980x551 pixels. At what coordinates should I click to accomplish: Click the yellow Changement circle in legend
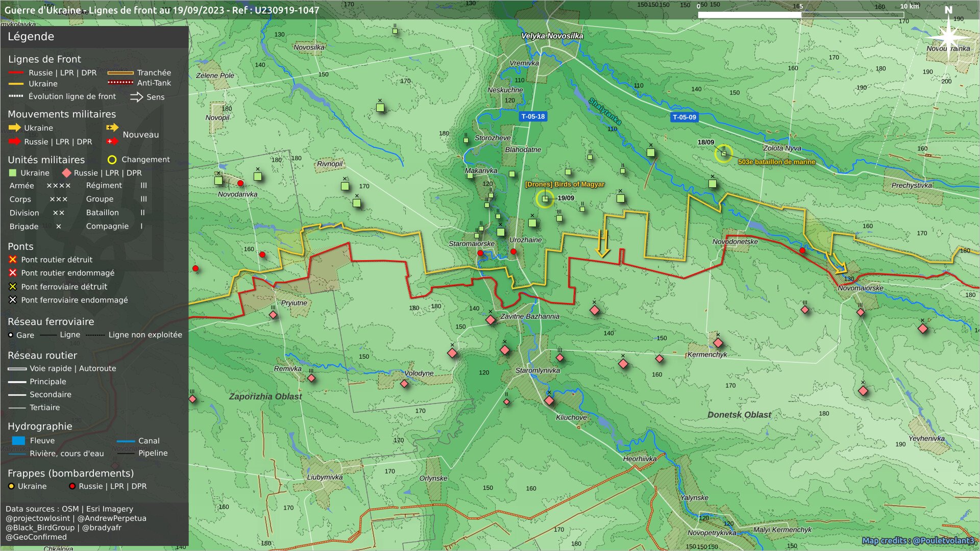pyautogui.click(x=112, y=160)
